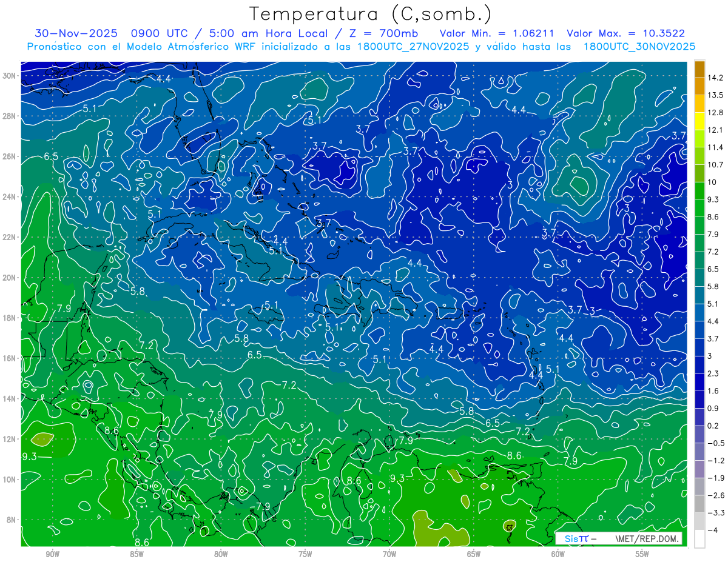Click the '70W' longitude label
This screenshot has height=562, width=728.
389,554
